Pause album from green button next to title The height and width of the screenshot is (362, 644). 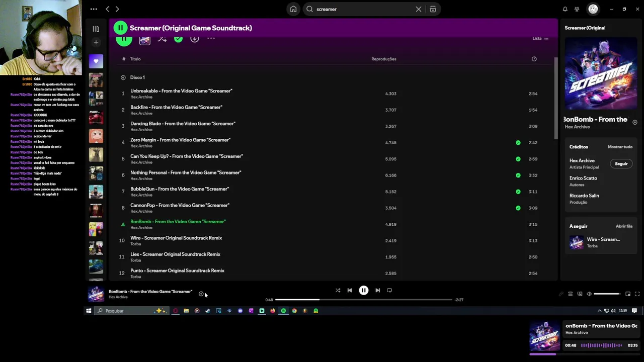click(120, 28)
